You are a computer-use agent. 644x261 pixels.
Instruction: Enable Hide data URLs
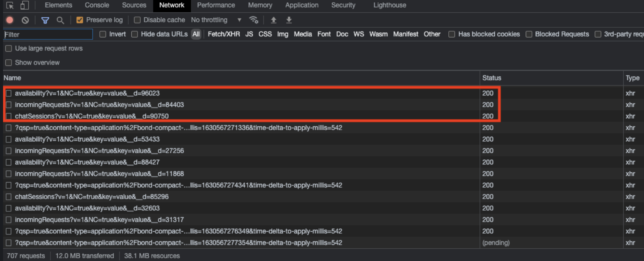(134, 34)
